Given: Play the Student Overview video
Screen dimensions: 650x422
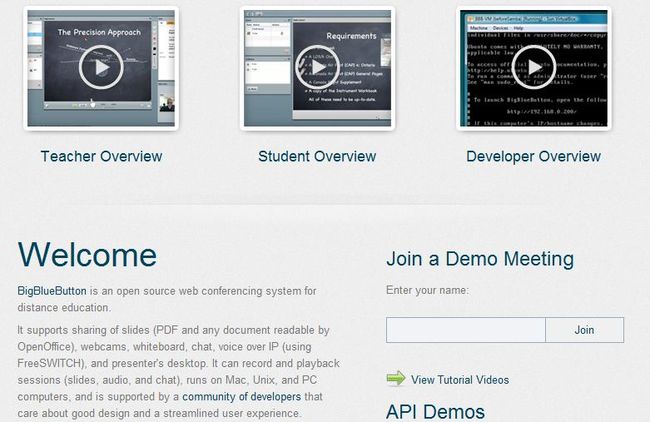Looking at the screenshot, I should [317, 67].
